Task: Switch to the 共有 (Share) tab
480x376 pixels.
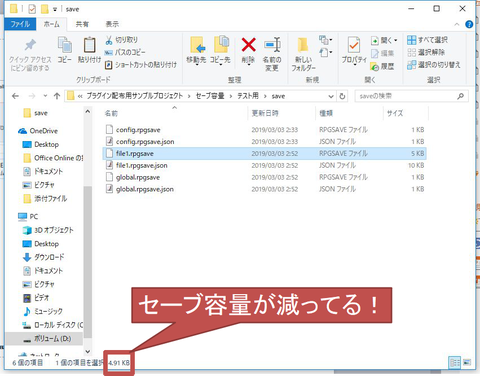Action: coord(82,24)
